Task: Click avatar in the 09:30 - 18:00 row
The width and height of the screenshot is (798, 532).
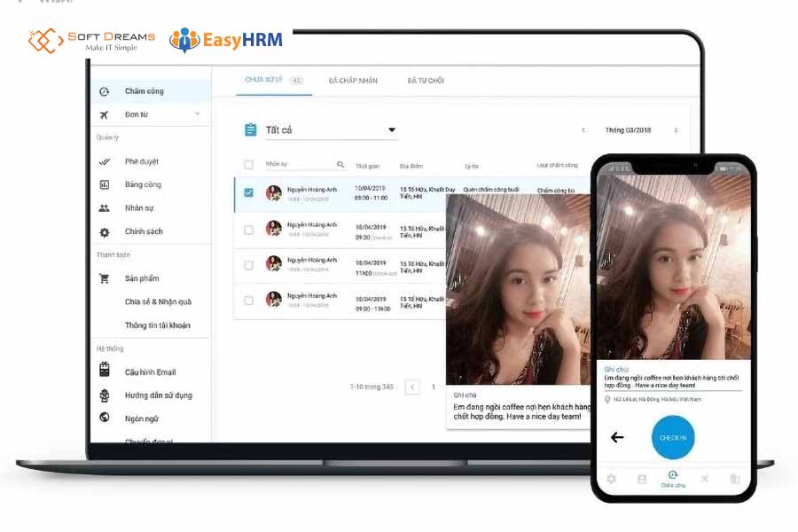Action: [x=274, y=299]
